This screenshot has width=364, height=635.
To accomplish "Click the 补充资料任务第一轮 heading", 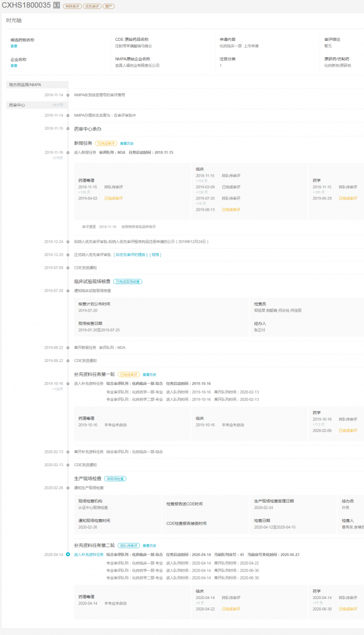I will point(94,374).
